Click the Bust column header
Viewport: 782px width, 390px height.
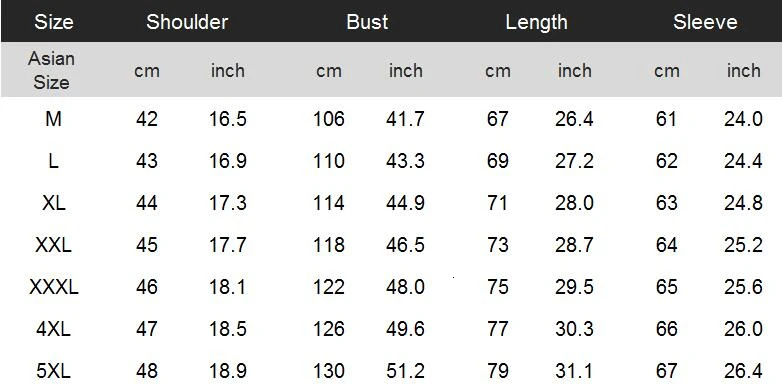coord(367,22)
